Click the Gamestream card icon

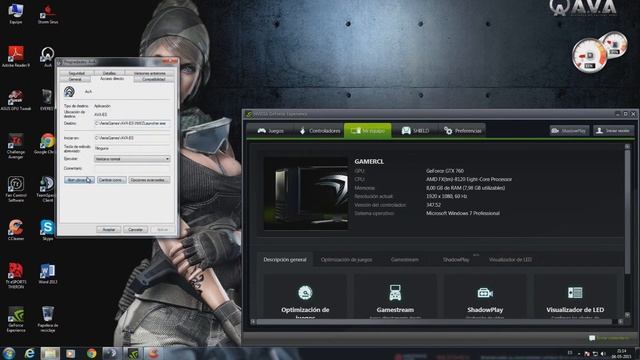tap(395, 292)
